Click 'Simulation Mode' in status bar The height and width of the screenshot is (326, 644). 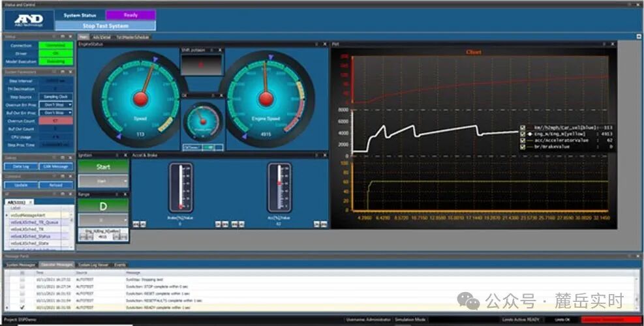[x=410, y=319]
